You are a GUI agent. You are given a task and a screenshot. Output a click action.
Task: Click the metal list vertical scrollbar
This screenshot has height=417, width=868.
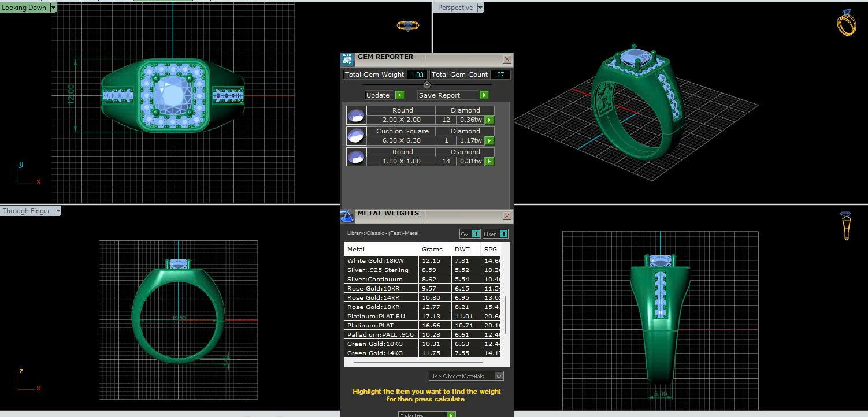click(506, 315)
